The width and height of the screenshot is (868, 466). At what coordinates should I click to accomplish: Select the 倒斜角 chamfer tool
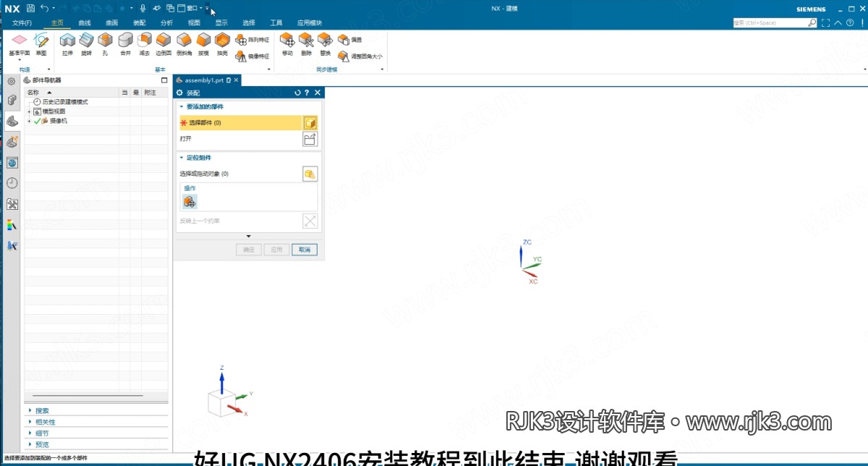pos(184,43)
